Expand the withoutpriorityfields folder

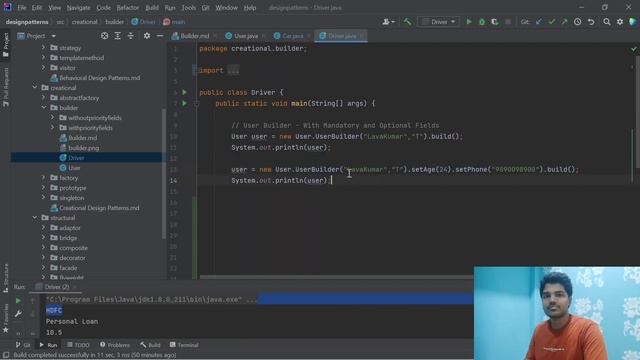pyautogui.click(x=52, y=118)
